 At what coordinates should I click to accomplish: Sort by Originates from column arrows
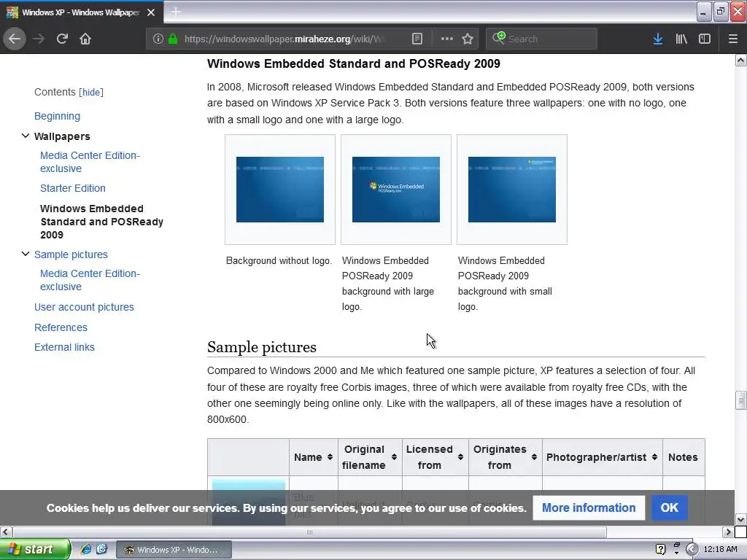click(x=534, y=457)
